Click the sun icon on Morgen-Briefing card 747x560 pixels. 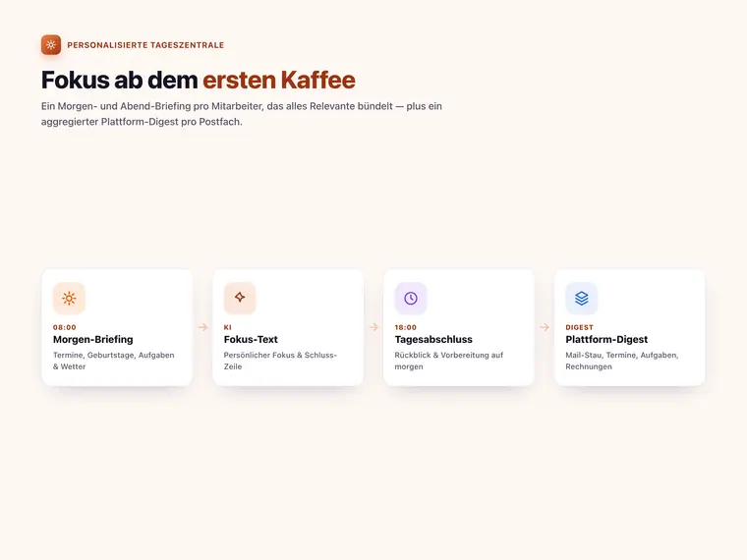[69, 299]
